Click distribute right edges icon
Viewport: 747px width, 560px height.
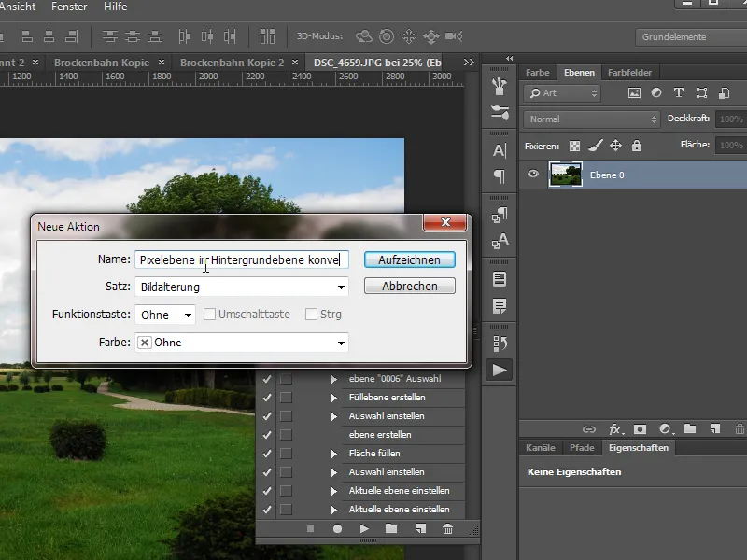230,36
